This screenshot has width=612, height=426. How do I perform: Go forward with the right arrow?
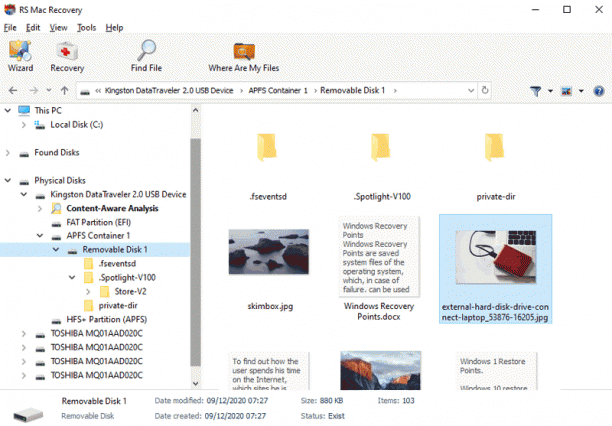tap(34, 91)
